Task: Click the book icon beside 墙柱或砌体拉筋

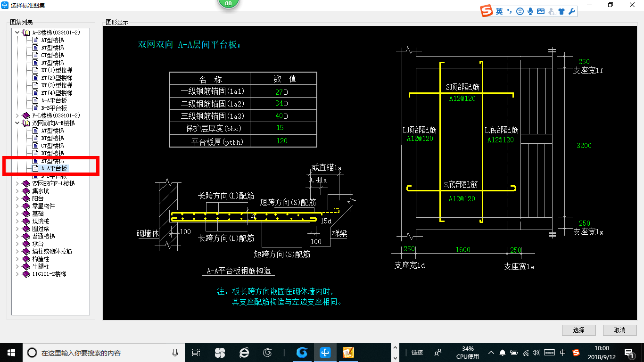Action: pyautogui.click(x=26, y=251)
